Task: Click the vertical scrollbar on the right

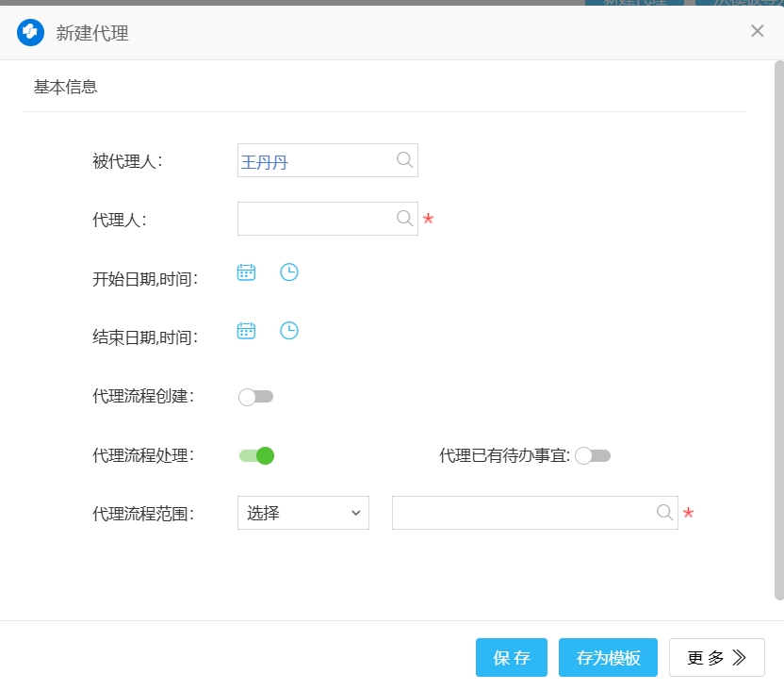Action: click(778, 330)
